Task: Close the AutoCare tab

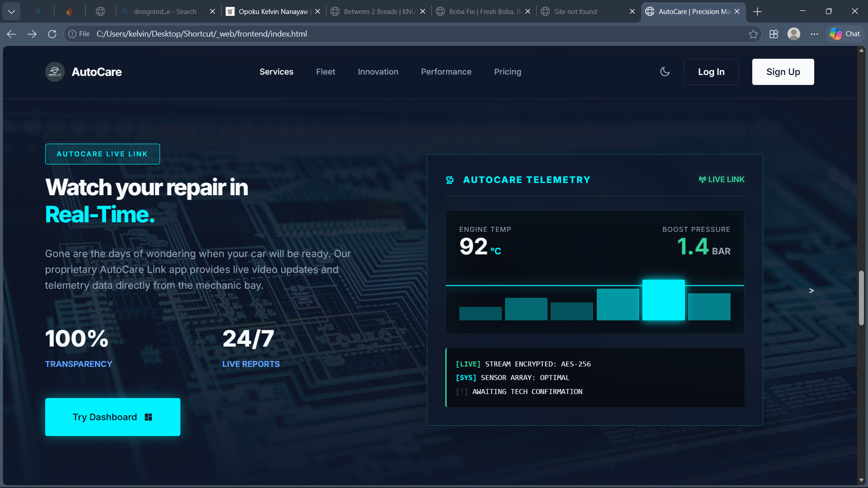Action: pos(737,12)
